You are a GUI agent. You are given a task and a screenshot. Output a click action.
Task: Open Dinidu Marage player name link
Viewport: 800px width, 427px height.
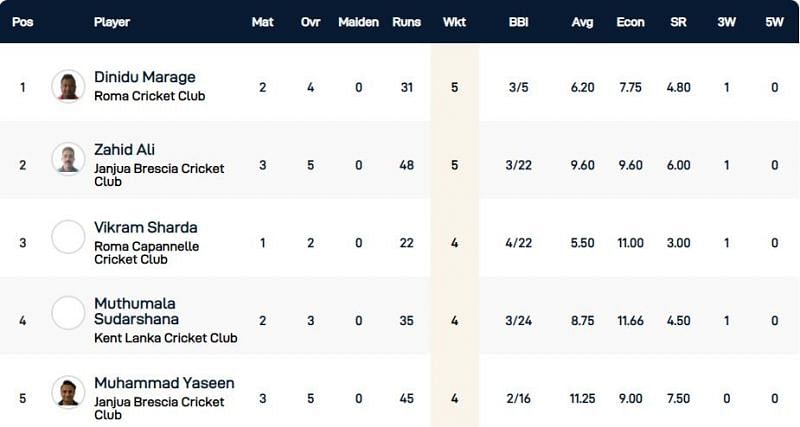click(x=144, y=77)
